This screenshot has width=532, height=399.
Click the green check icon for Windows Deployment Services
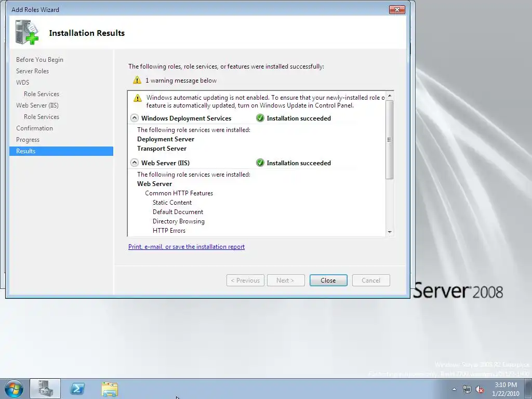pos(260,118)
